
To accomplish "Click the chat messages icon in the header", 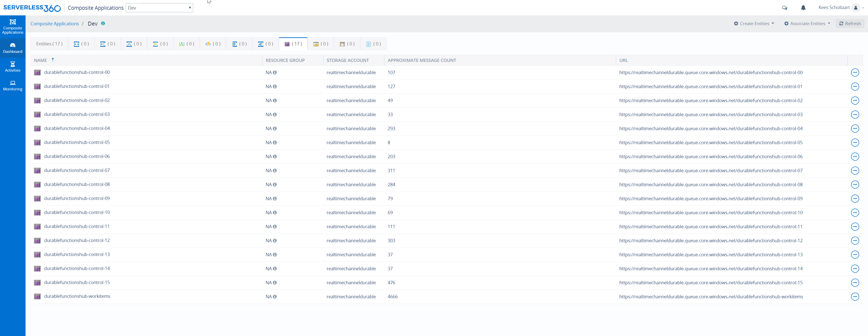I will point(785,7).
